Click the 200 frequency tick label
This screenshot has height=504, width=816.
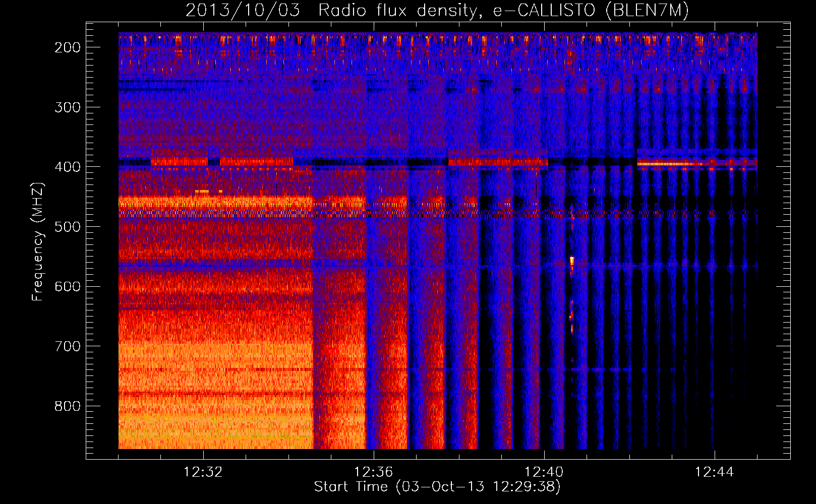[68, 47]
